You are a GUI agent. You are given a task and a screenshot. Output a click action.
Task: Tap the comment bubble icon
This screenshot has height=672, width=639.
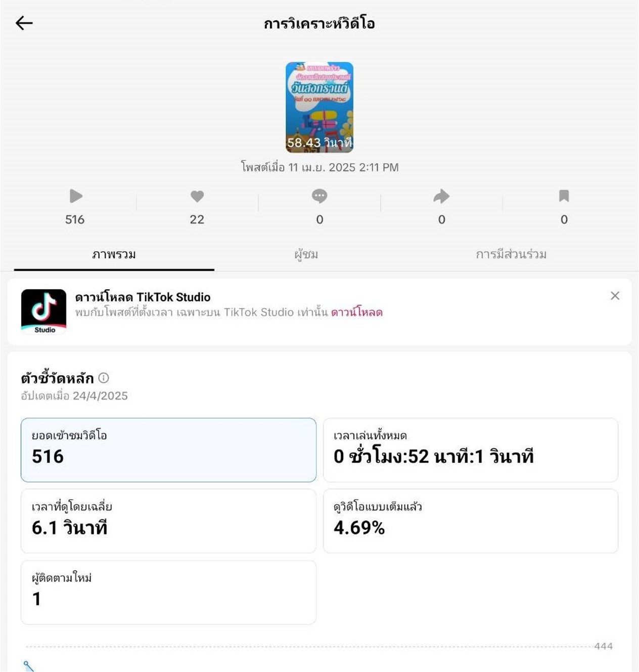point(319,196)
